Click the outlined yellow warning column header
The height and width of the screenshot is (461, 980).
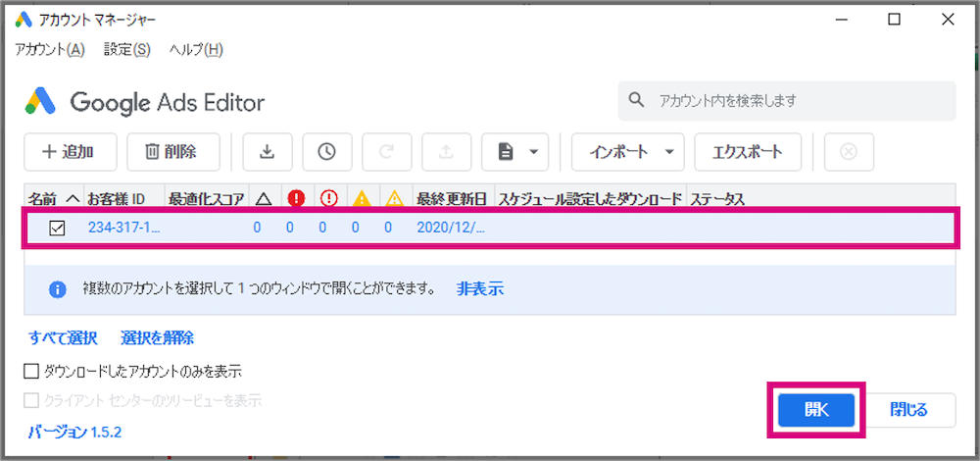coord(394,198)
